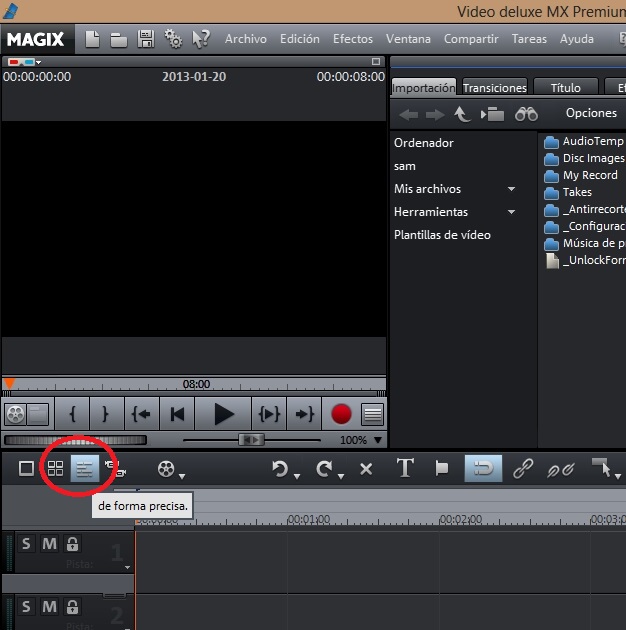Open the title editor with the T icon
This screenshot has height=630, width=626.
pyautogui.click(x=405, y=468)
